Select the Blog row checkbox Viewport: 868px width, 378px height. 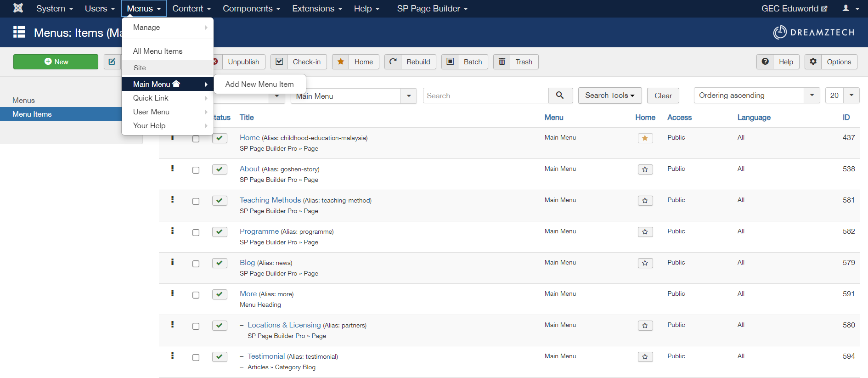[196, 264]
